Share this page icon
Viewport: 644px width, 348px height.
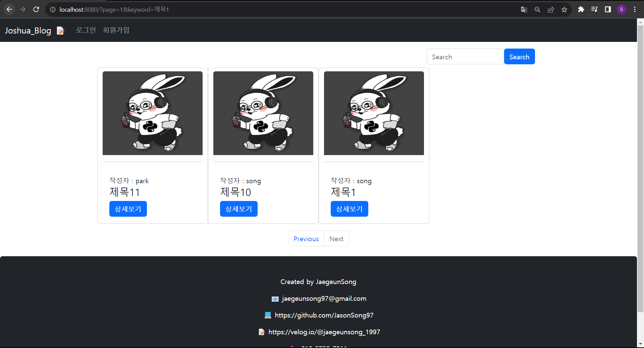click(551, 10)
